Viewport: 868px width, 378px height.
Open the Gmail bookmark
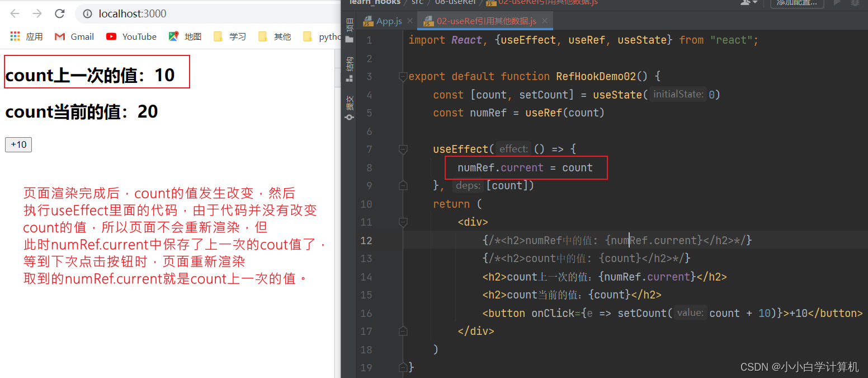click(74, 36)
